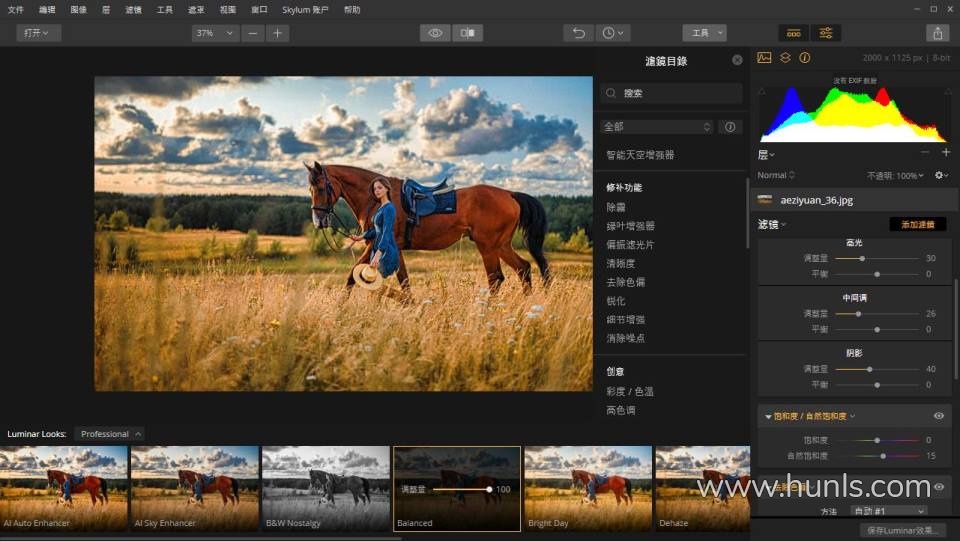
Task: Open the 37% zoom dropdown
Action: pyautogui.click(x=215, y=33)
